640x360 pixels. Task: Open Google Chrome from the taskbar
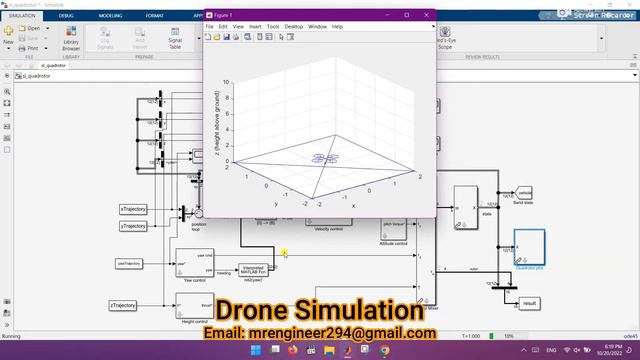click(384, 350)
